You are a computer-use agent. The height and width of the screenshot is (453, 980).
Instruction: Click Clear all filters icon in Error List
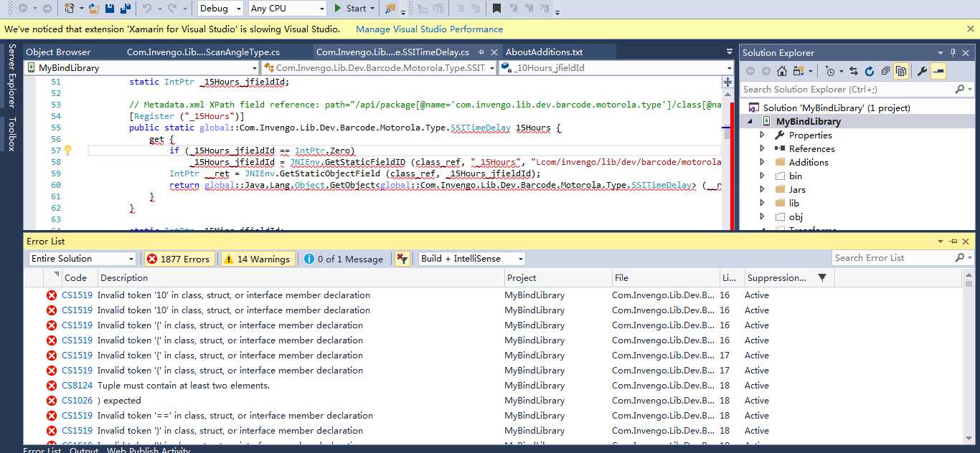click(x=402, y=259)
